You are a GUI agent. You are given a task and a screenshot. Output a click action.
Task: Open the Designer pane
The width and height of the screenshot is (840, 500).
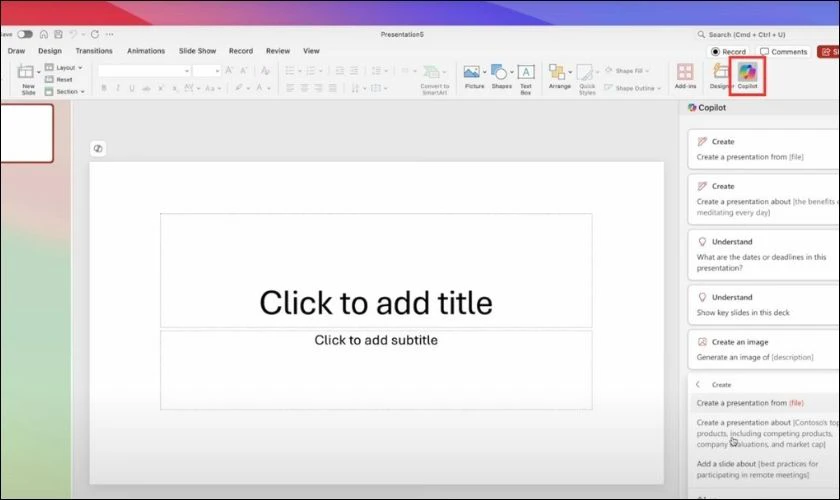pos(721,76)
